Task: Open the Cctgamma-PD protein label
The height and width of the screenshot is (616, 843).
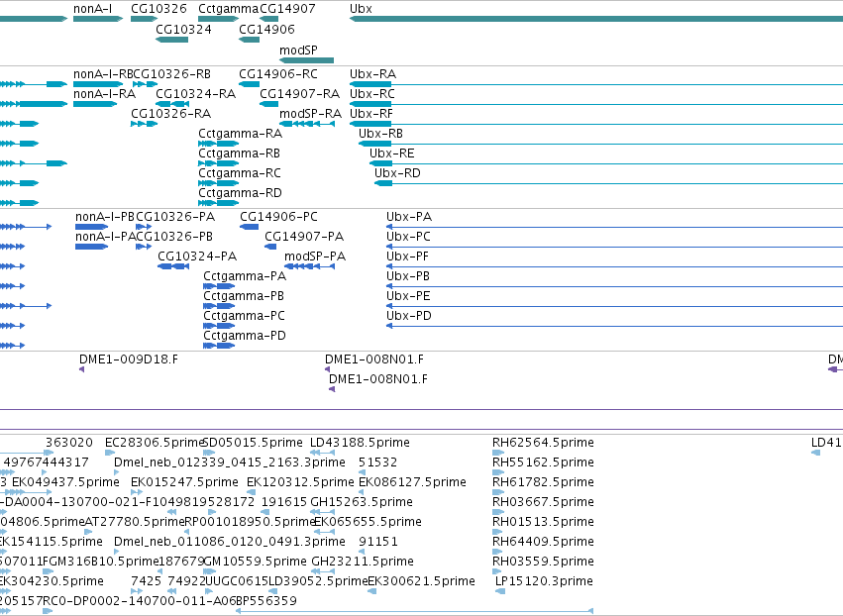Action: click(245, 336)
